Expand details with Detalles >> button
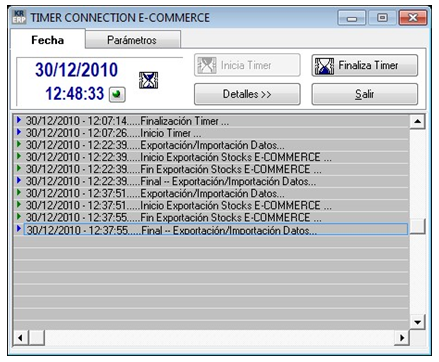This screenshot has width=439, height=362. click(247, 94)
